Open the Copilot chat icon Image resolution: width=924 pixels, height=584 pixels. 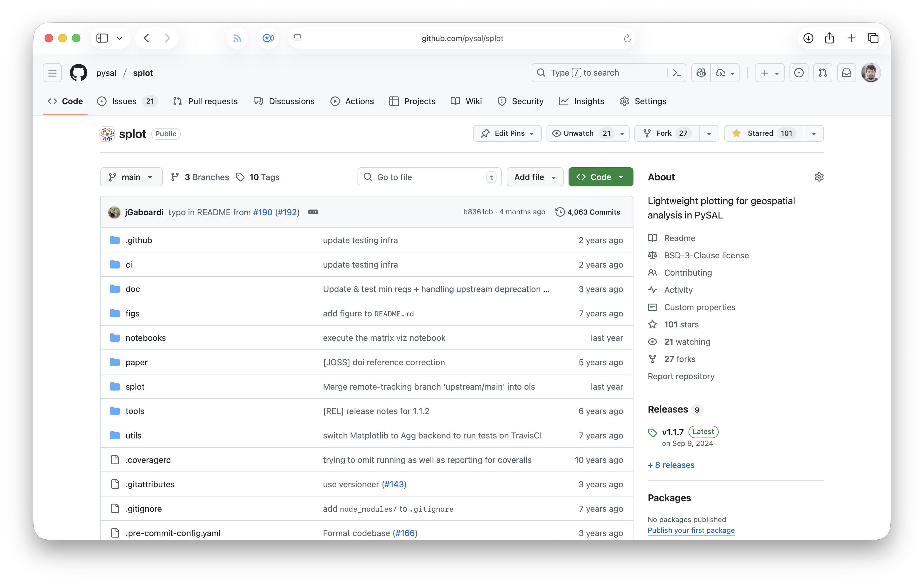point(701,73)
